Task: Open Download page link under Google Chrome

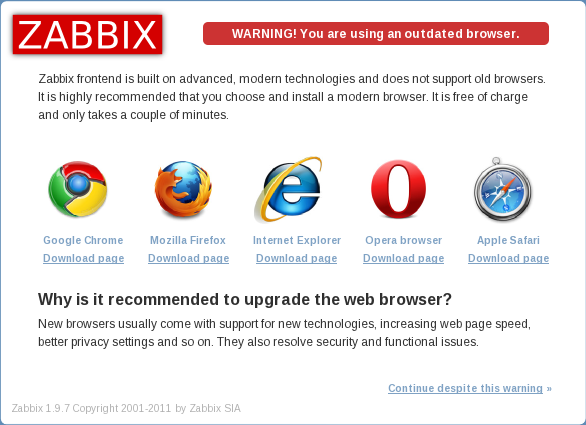Action: point(83,258)
